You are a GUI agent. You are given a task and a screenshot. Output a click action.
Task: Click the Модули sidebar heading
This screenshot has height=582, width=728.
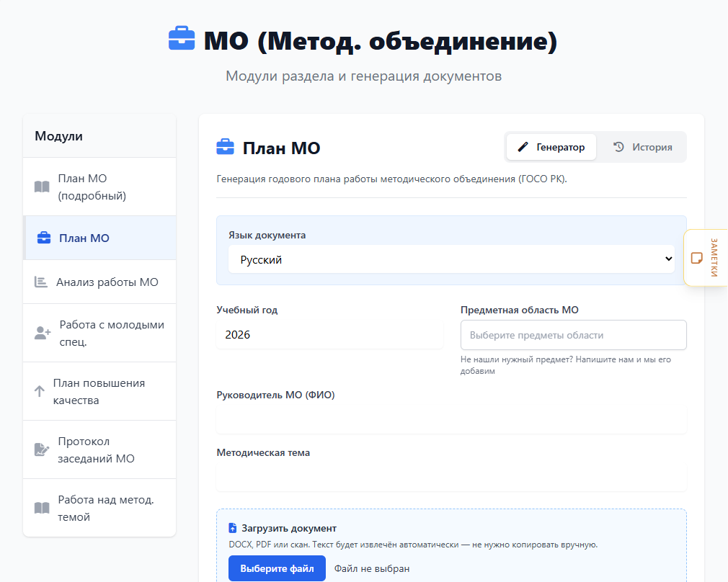(x=58, y=136)
